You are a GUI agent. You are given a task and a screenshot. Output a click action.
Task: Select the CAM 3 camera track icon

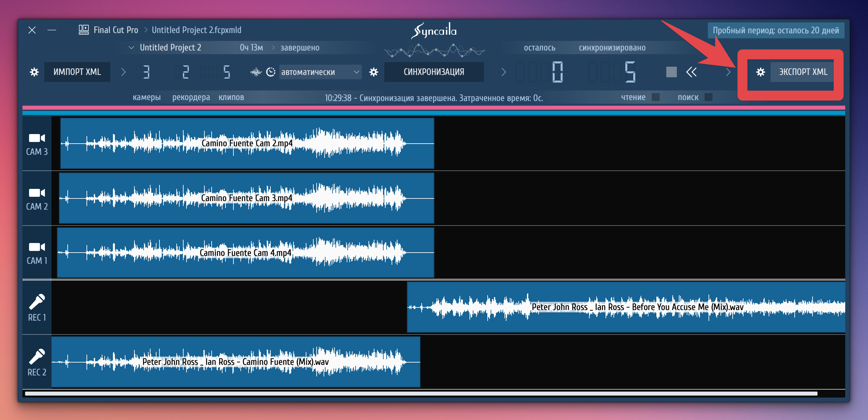pyautogui.click(x=37, y=138)
